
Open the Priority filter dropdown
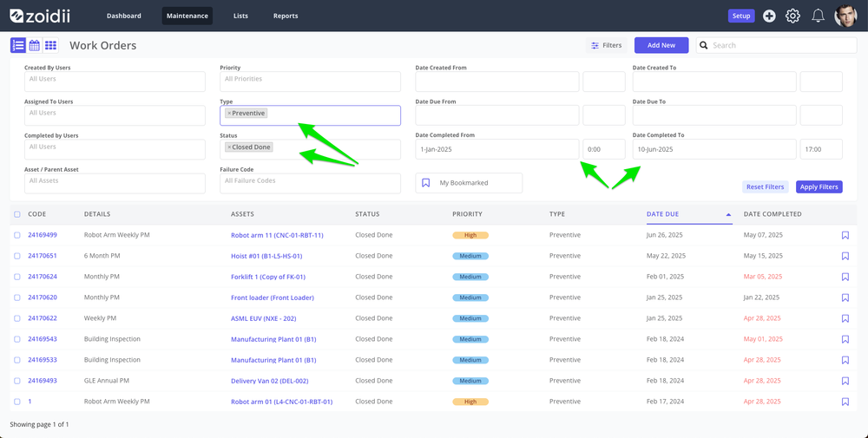click(x=310, y=82)
